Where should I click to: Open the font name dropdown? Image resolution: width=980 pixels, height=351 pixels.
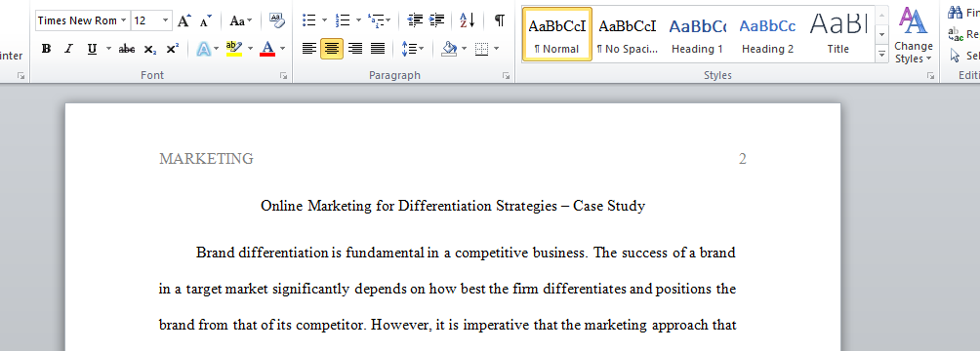(124, 20)
